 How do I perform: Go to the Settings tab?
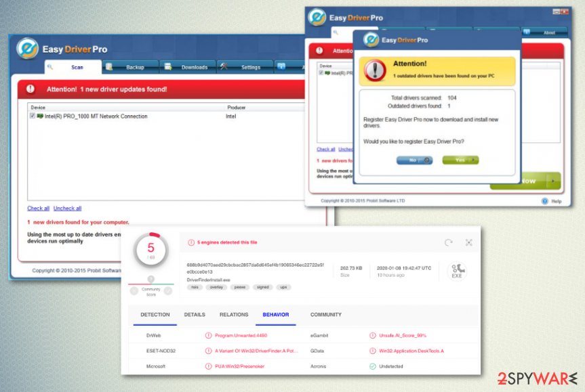click(x=245, y=67)
